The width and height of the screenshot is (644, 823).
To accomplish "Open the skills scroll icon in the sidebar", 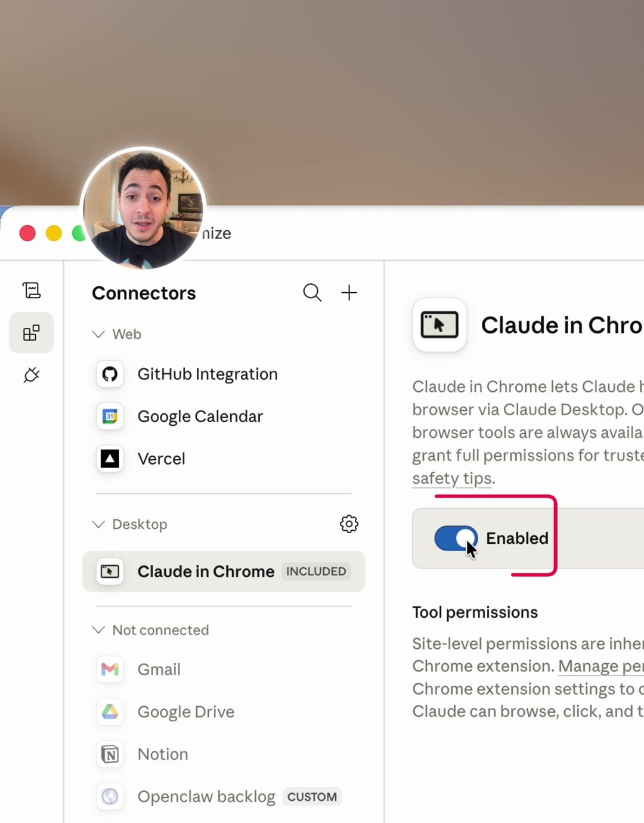I will [32, 290].
